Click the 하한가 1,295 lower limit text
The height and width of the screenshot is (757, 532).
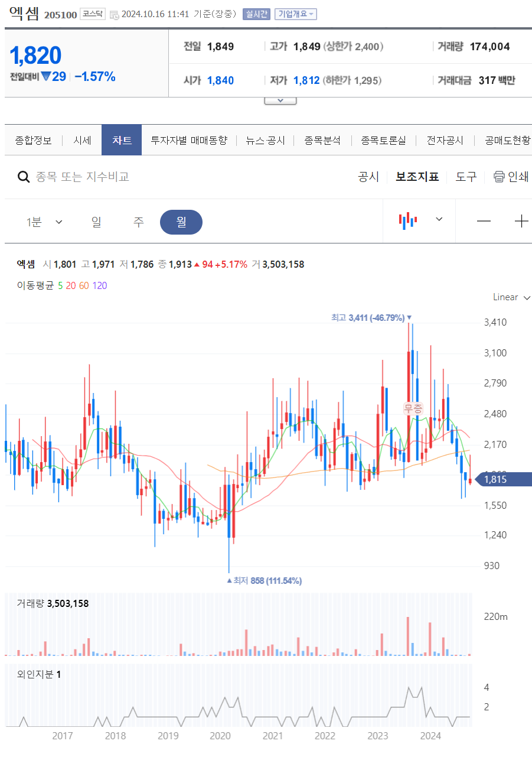(x=352, y=80)
